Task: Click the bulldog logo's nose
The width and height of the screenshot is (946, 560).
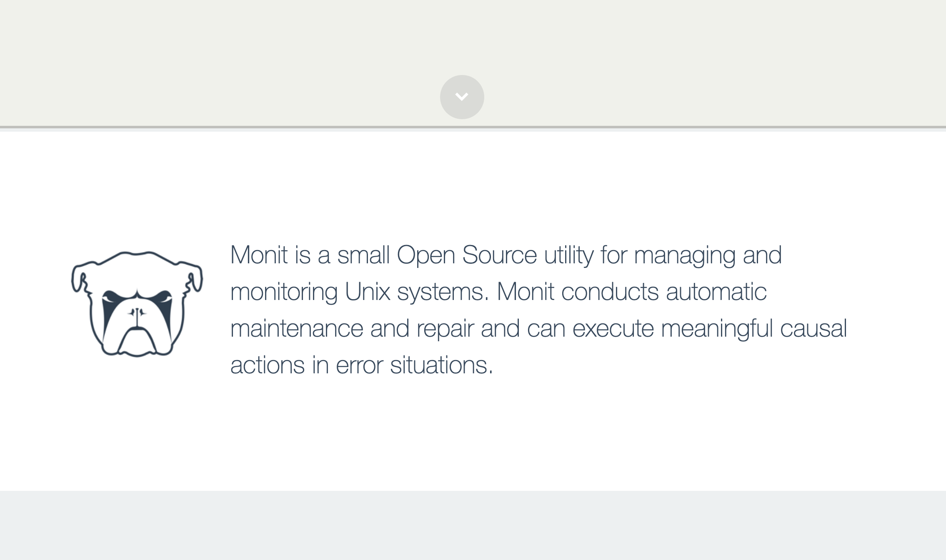Action: (137, 312)
